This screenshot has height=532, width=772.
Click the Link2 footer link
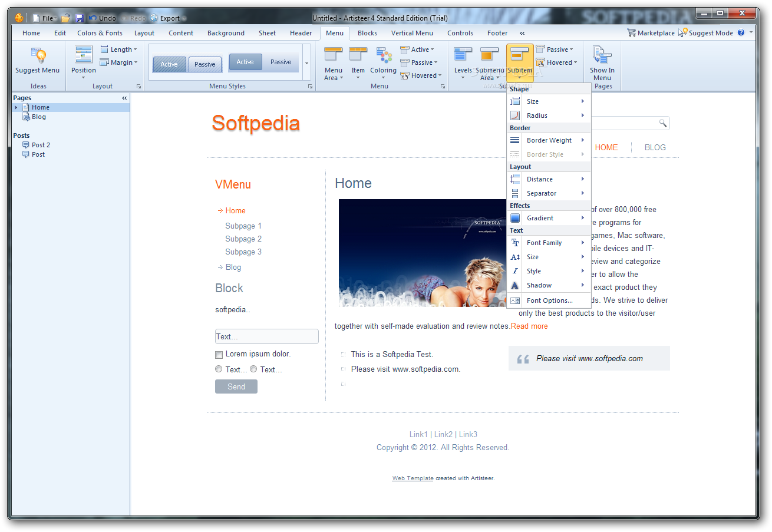444,434
